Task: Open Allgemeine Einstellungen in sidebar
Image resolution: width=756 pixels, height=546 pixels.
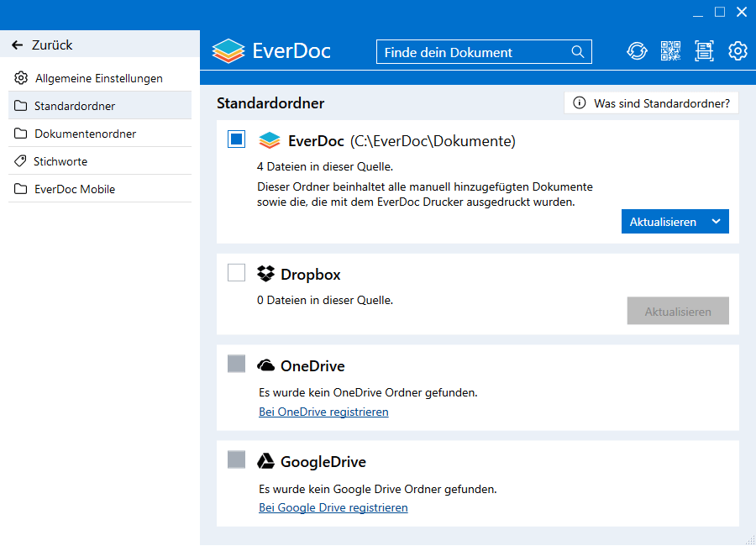Action: coord(98,78)
